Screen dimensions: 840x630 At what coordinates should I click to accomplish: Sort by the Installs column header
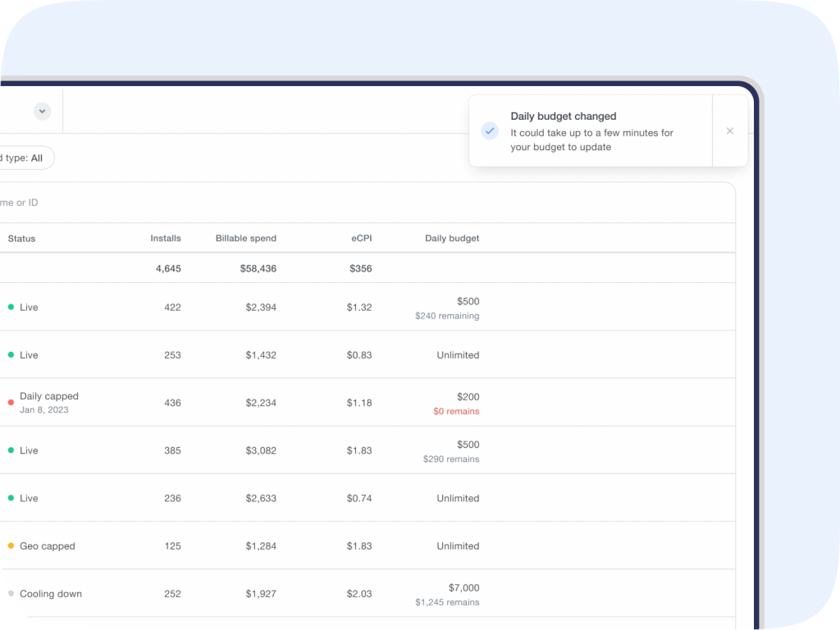point(166,239)
